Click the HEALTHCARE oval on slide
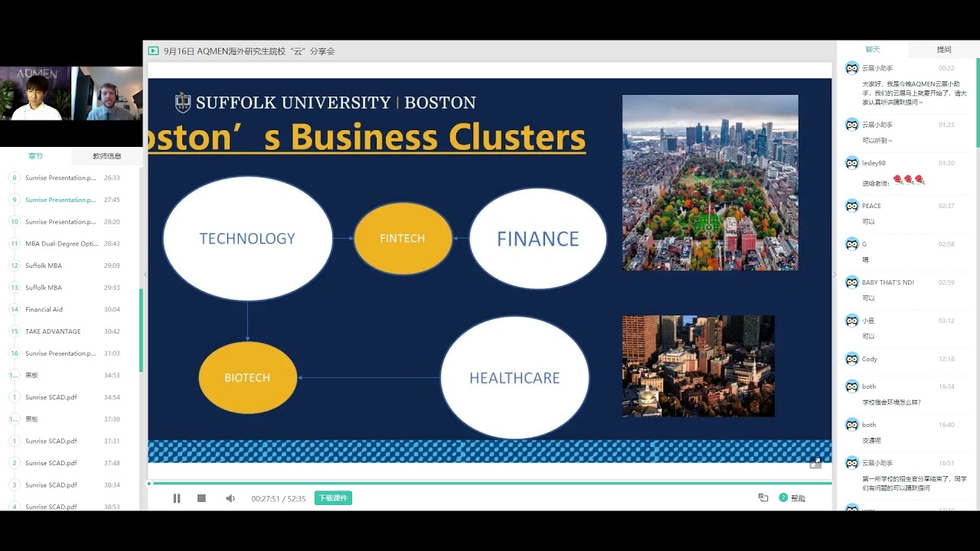980x551 pixels. coord(514,378)
